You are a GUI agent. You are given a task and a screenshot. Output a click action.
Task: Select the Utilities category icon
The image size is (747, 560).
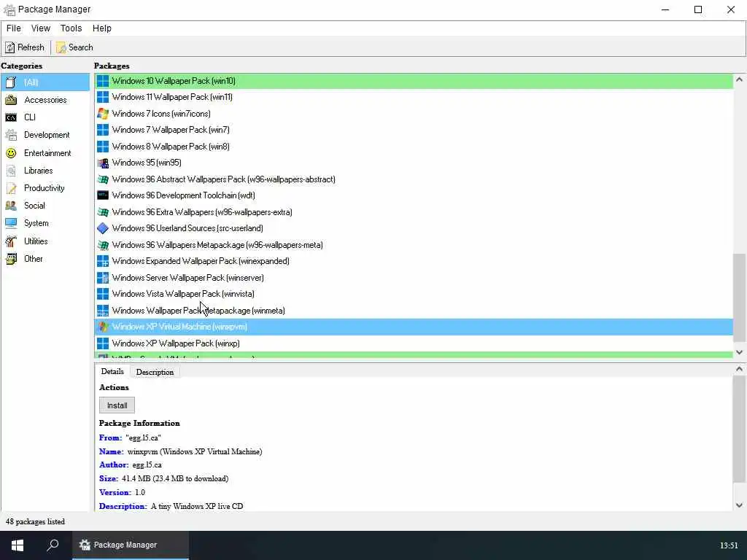tap(10, 241)
